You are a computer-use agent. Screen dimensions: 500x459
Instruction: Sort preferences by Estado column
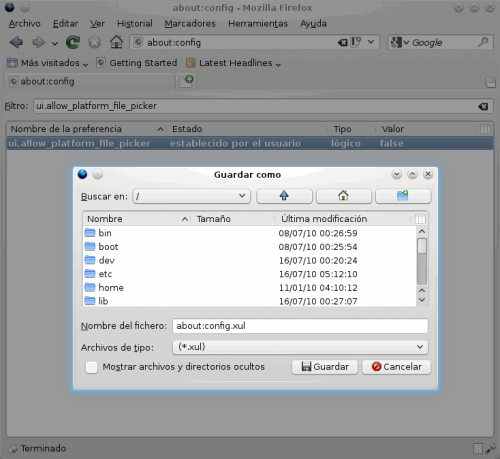[248, 129]
